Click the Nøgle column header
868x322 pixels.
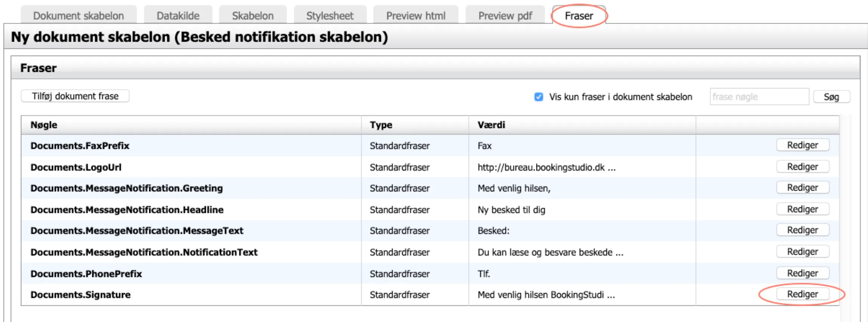pos(44,125)
